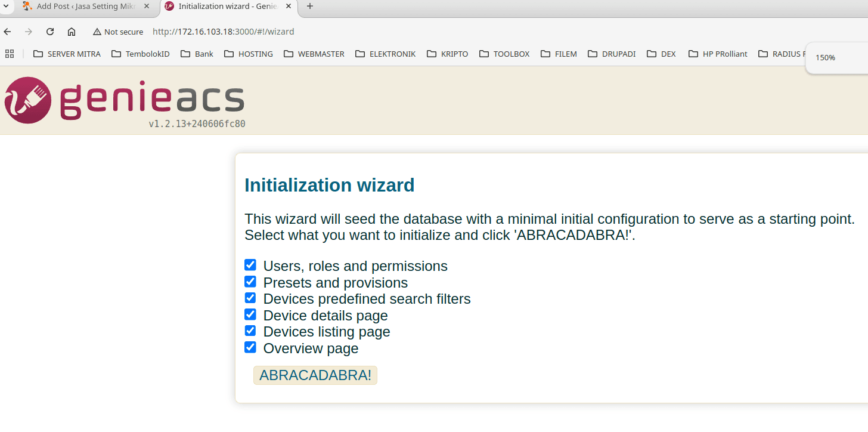Screen dimensions: 868x432
Task: Click the forward navigation arrow
Action: (x=28, y=31)
